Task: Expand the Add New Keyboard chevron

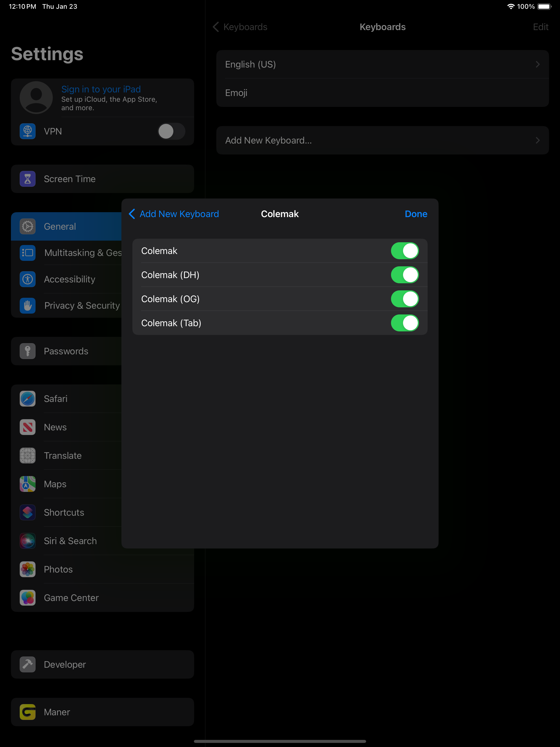Action: [538, 141]
